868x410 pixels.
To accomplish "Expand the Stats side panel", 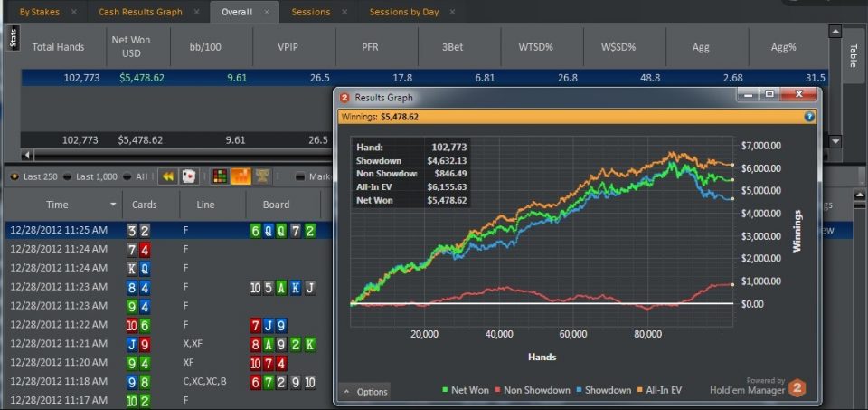I will [x=13, y=39].
